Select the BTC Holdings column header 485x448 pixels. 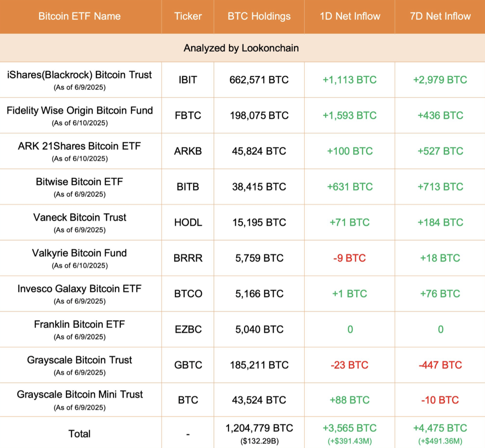pos(259,16)
